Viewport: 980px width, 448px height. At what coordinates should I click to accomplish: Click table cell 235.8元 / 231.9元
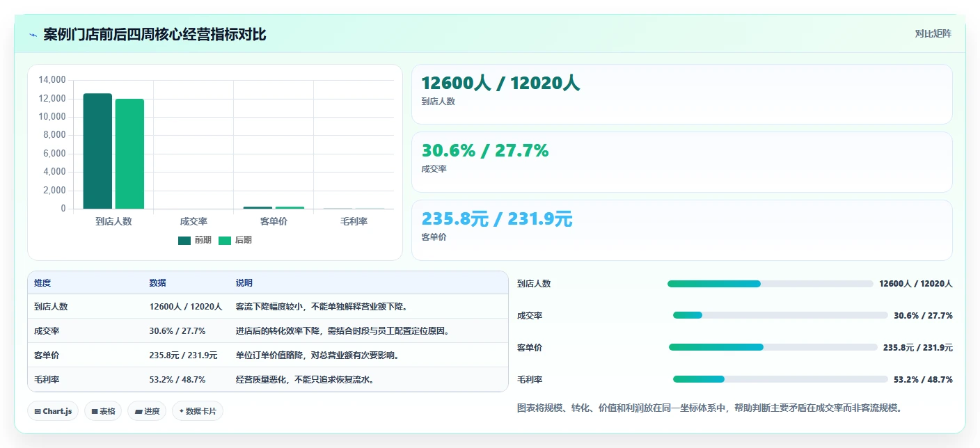[x=183, y=355]
